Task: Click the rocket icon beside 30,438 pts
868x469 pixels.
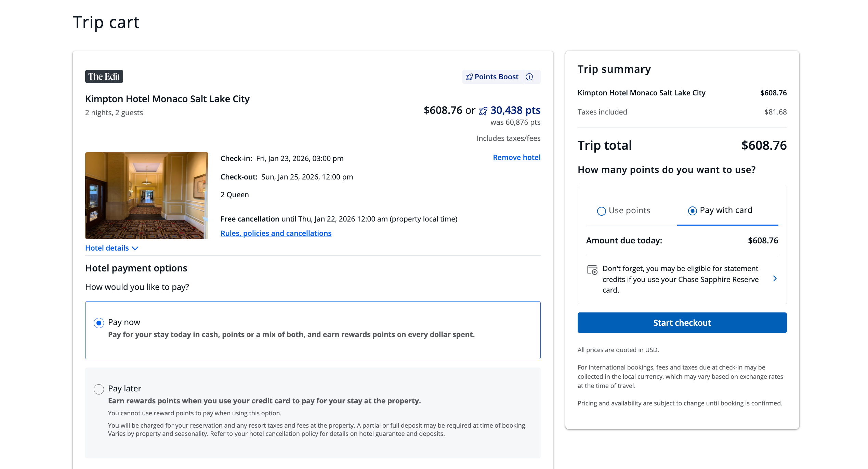Action: point(483,111)
